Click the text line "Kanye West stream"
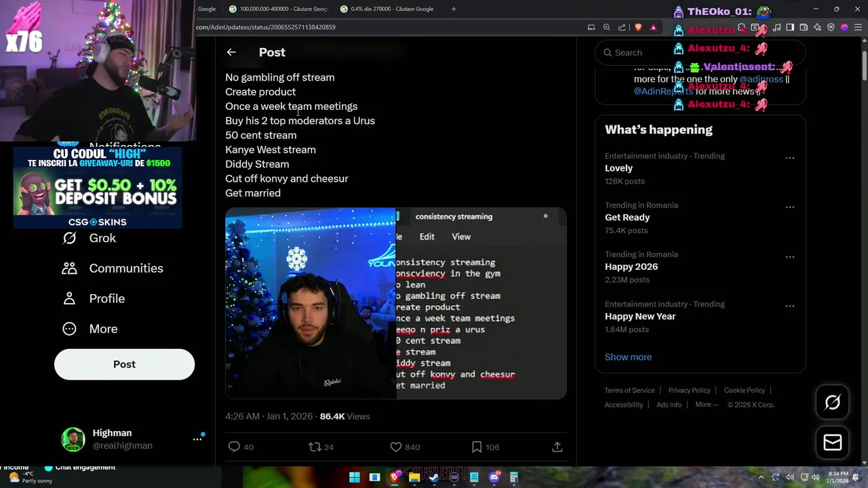 (271, 150)
